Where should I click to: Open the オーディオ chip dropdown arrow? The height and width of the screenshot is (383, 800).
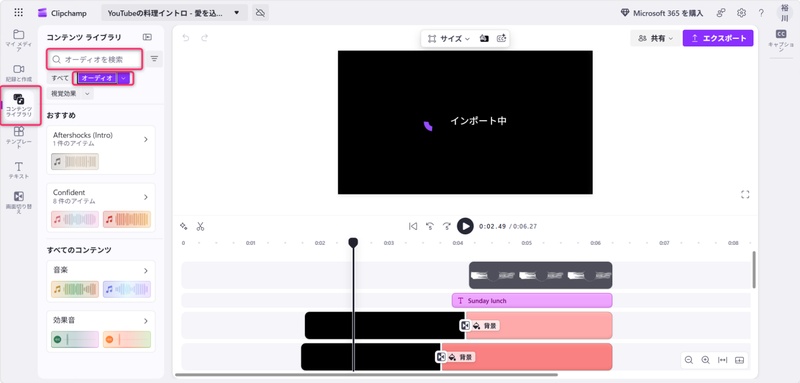point(123,78)
